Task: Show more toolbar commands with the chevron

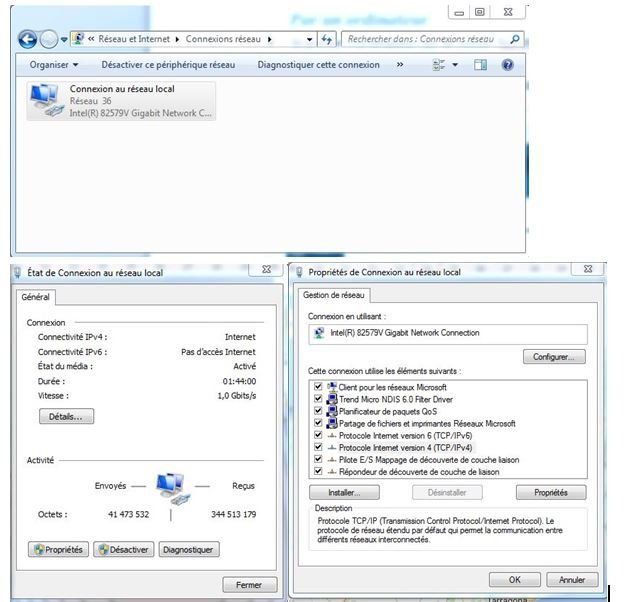Action: 400,65
